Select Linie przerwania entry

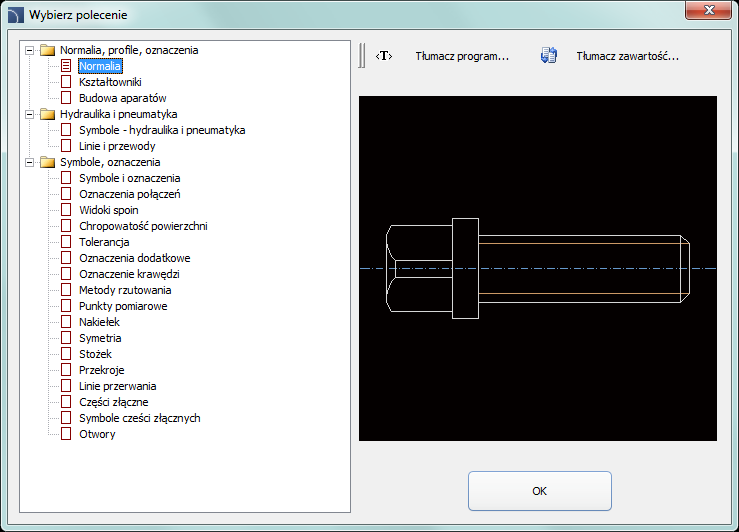(117, 386)
